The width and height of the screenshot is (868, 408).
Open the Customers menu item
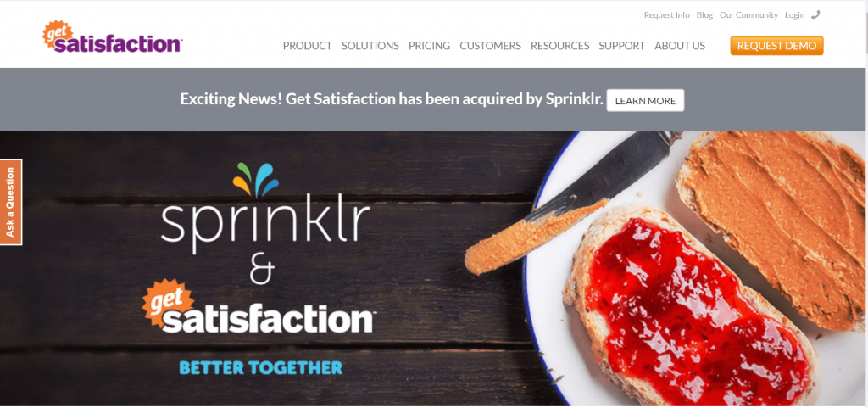tap(491, 46)
